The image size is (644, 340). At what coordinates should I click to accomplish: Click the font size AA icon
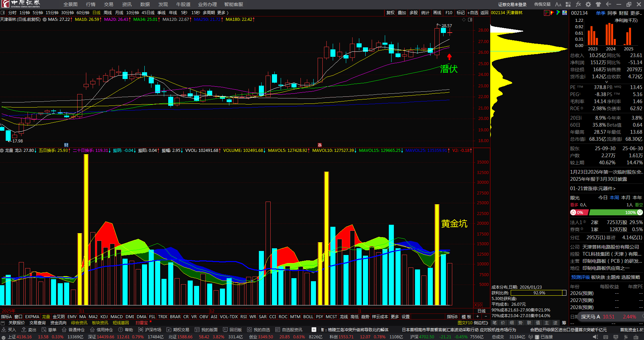558,4
